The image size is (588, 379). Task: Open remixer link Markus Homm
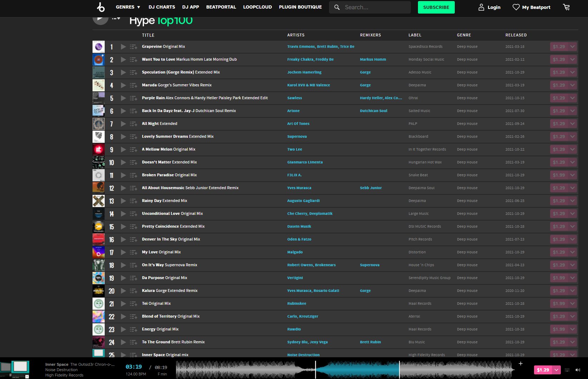click(373, 60)
